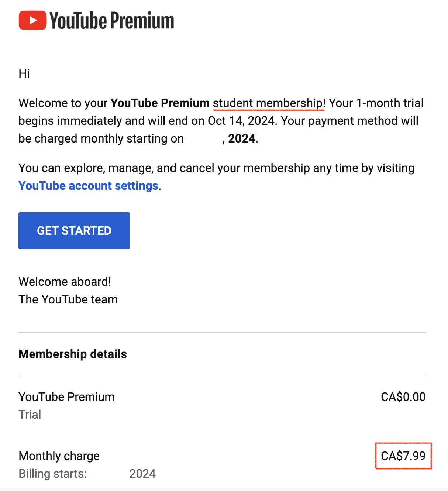The width and height of the screenshot is (448, 491).
Task: Click the GET STARTED button
Action: click(74, 231)
